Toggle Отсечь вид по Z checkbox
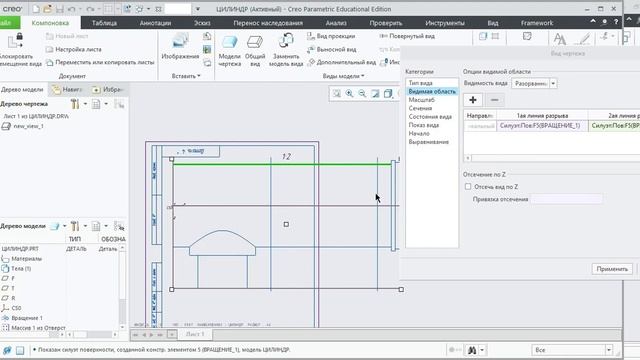The width and height of the screenshot is (640, 360). (468, 187)
